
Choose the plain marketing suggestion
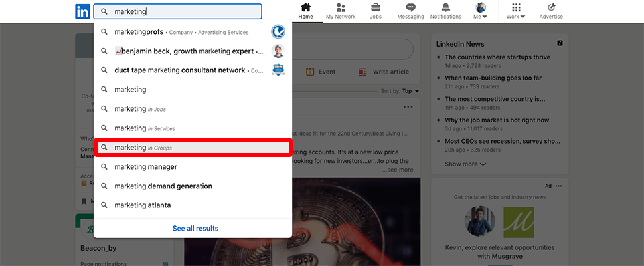point(193,89)
